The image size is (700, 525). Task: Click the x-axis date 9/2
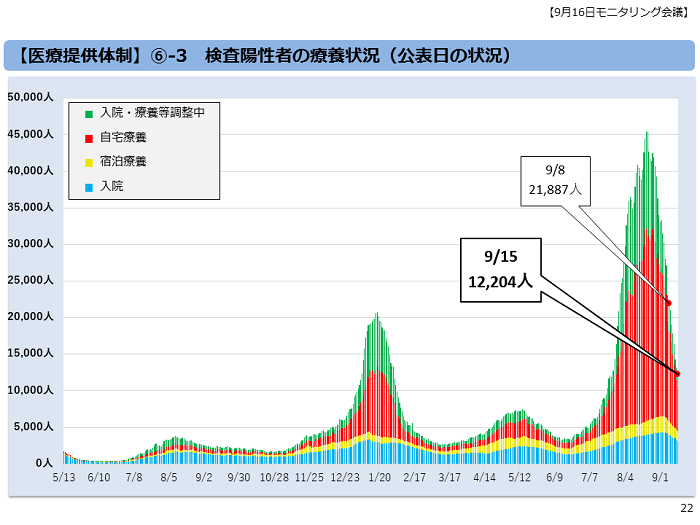click(204, 478)
